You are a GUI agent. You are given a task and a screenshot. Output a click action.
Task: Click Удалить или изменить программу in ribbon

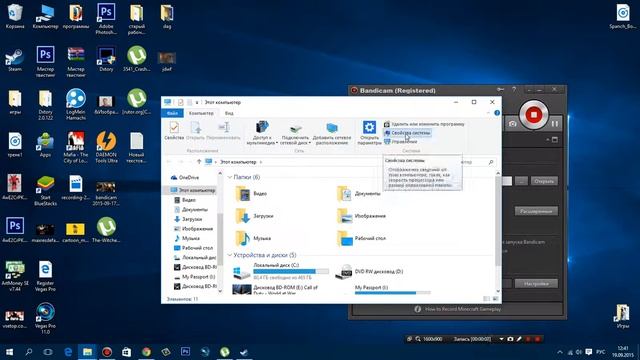tap(424, 124)
